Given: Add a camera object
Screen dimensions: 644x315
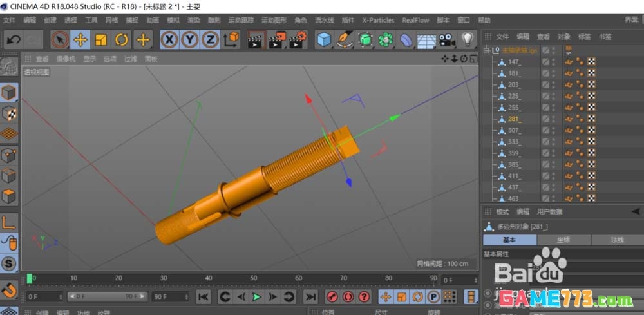Looking at the screenshot, I should pos(447,40).
